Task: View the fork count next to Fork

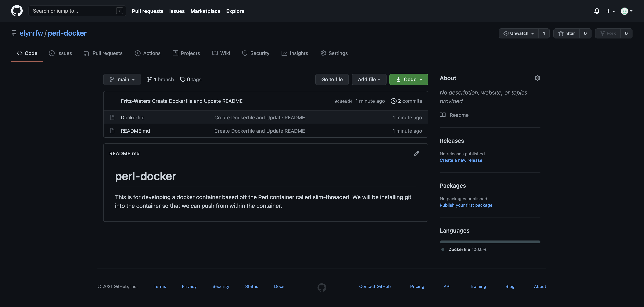Action: (x=626, y=33)
